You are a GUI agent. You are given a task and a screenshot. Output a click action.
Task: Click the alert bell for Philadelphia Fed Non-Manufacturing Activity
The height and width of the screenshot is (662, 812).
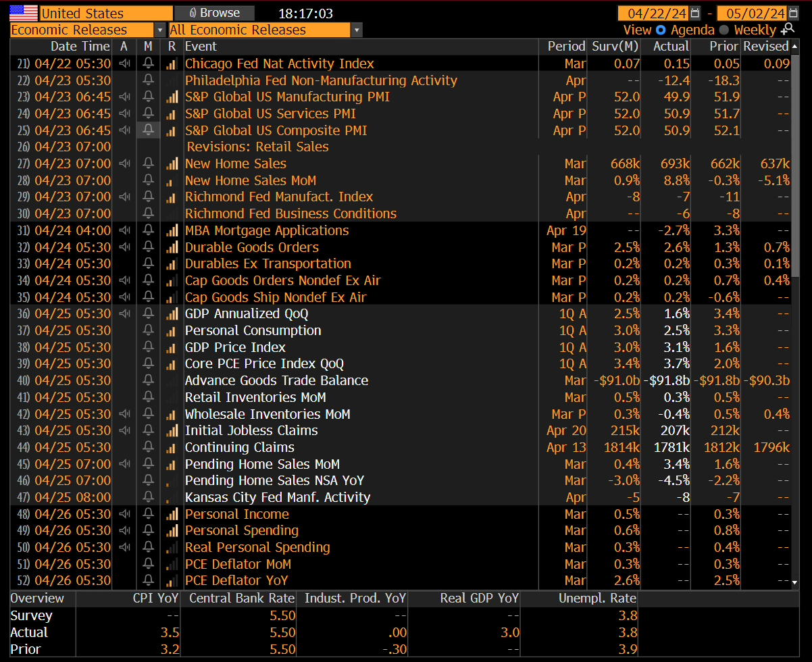pos(148,80)
